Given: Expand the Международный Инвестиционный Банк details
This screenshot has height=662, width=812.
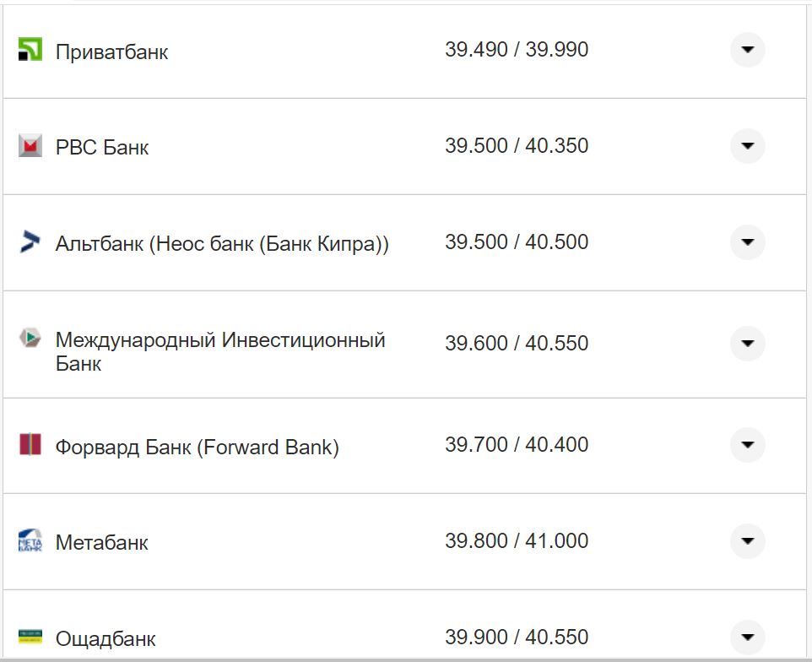Looking at the screenshot, I should [747, 344].
